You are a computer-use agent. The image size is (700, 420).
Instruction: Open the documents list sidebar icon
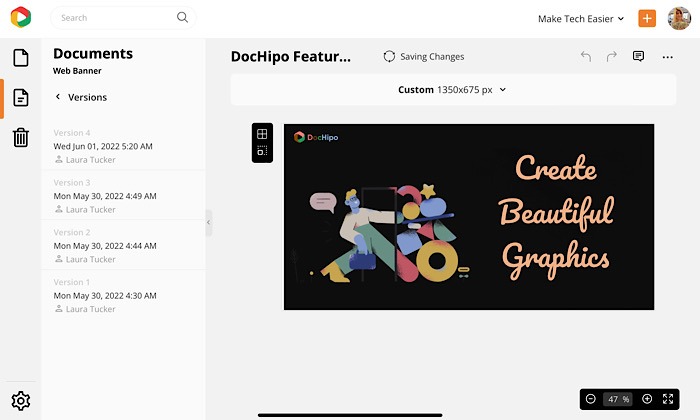(x=21, y=97)
